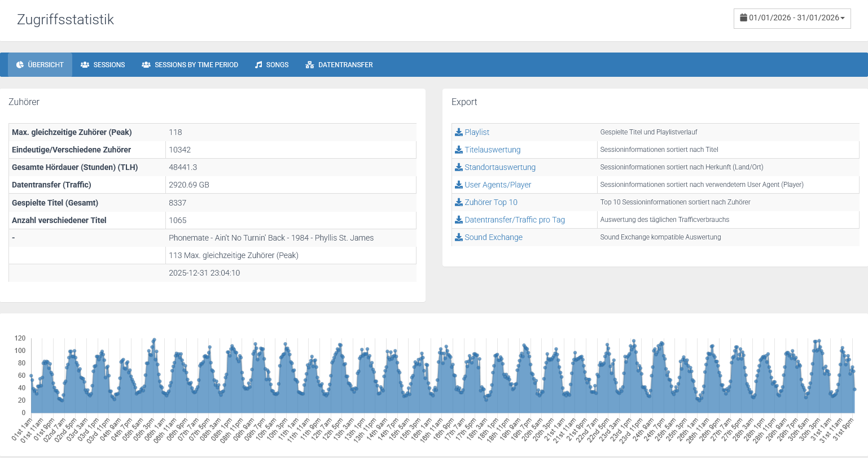Viewport: 868px width, 458px height.
Task: Click the calendar icon in date picker
Action: point(743,18)
